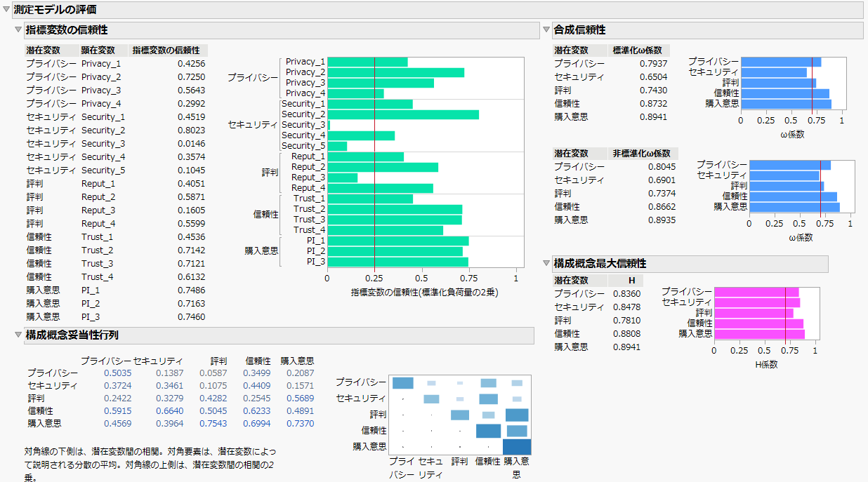This screenshot has height=482, width=868.
Task: Click the 非標準化ω係数 column header
Action: pyautogui.click(x=641, y=153)
